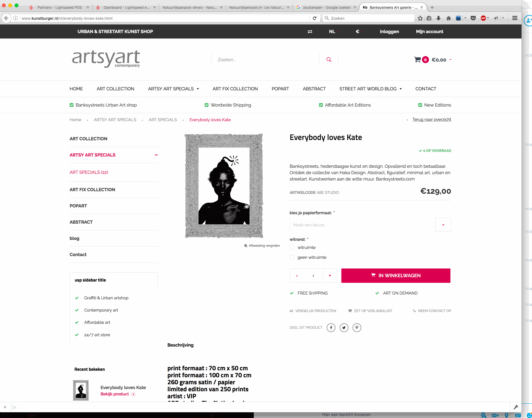Click Afbeelding vergroten zoom icon
Image resolution: width=532 pixels, height=418 pixels.
[245, 246]
